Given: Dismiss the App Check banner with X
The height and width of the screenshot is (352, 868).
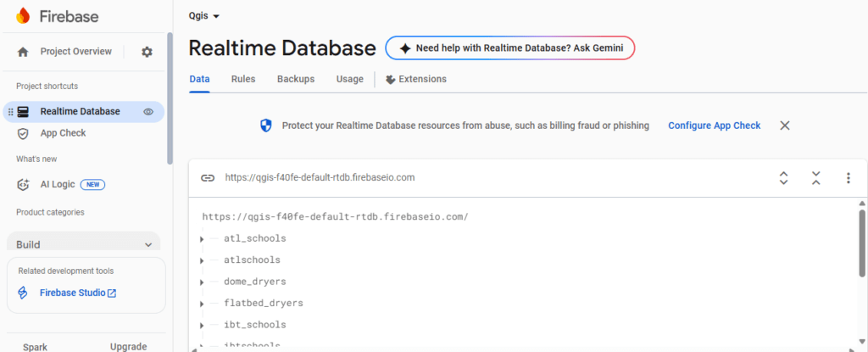Looking at the screenshot, I should click(x=784, y=126).
